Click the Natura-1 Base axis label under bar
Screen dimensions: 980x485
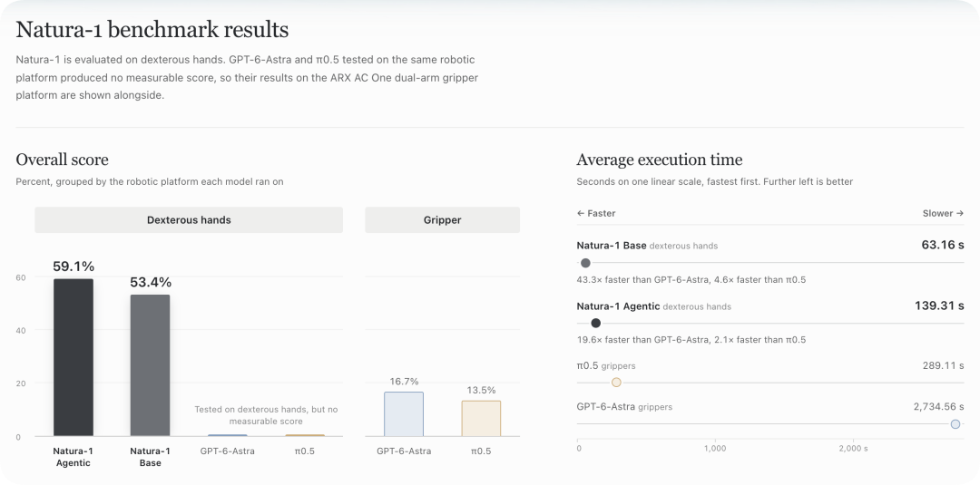150,457
